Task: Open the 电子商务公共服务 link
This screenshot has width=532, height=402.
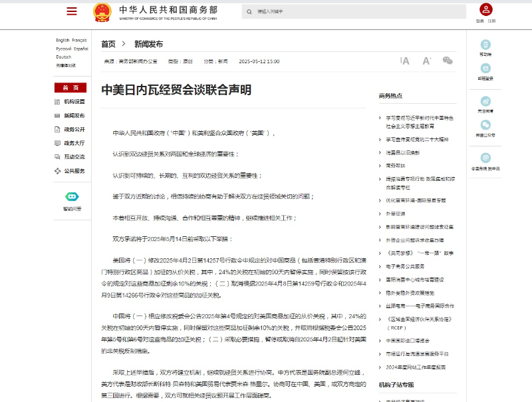Action: (x=405, y=266)
